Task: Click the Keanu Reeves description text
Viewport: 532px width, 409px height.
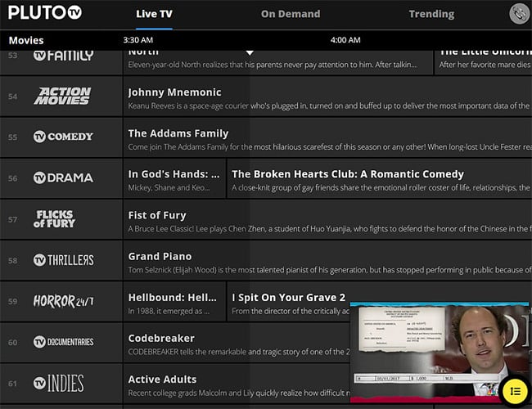Action: coord(328,106)
